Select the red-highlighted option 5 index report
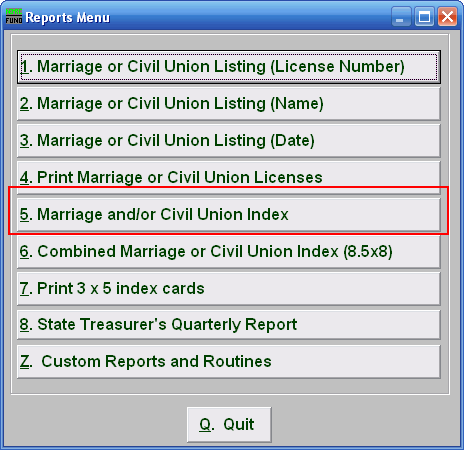 (229, 214)
